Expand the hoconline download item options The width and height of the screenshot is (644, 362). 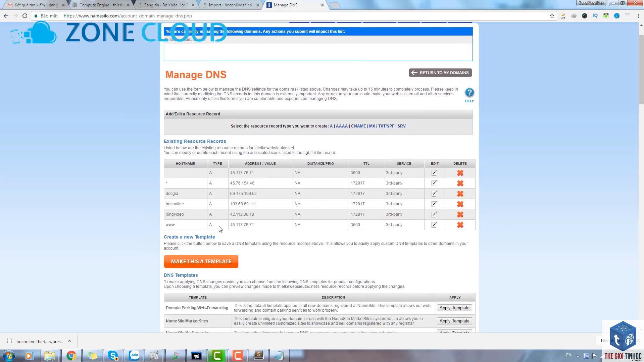click(x=69, y=341)
